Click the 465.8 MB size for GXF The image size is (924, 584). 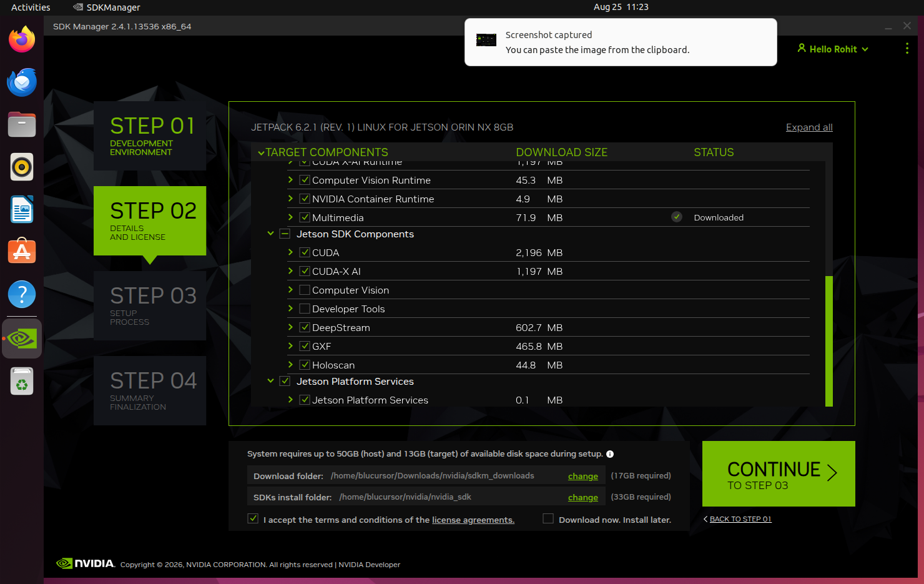[539, 346]
